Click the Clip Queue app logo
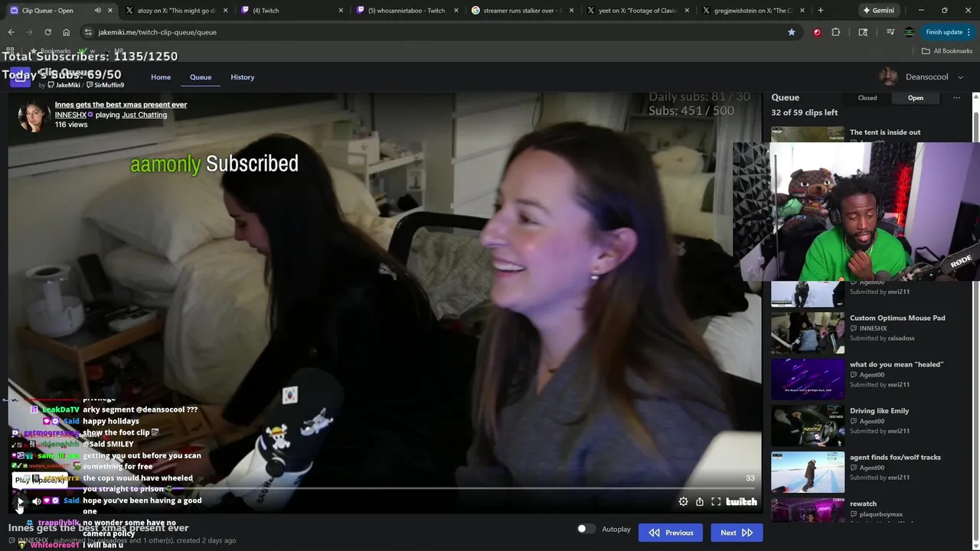 tap(21, 77)
